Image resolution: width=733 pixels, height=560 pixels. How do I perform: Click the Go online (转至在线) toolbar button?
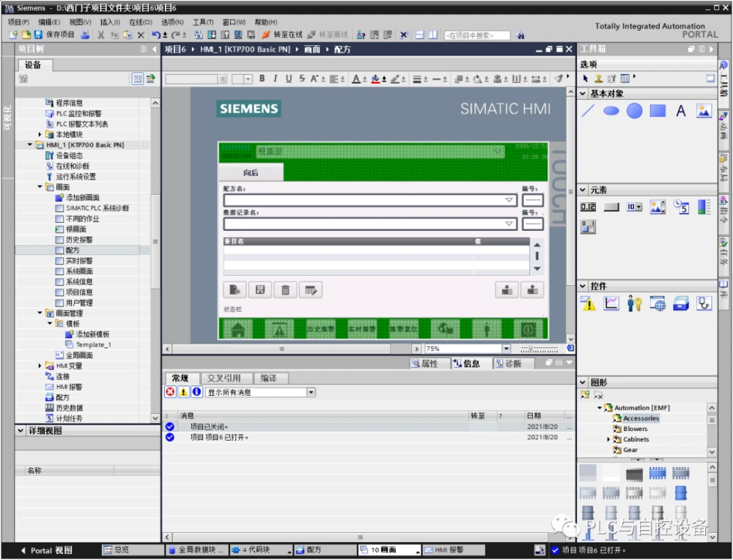[282, 34]
